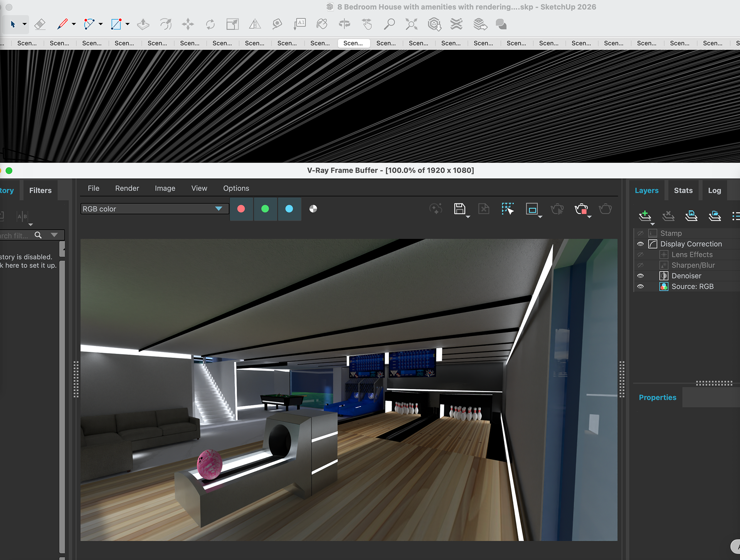740x560 pixels.
Task: Click the Push/Pull tool icon
Action: [x=143, y=25]
